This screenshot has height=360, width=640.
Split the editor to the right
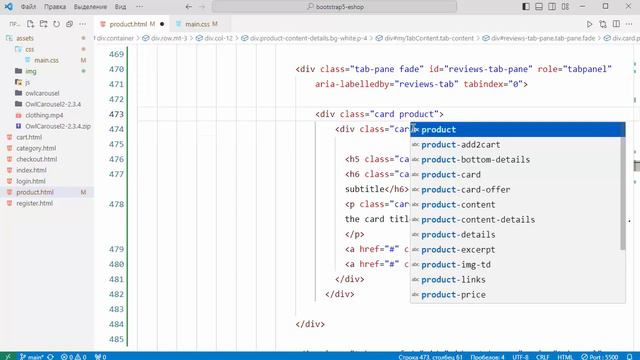click(x=616, y=24)
